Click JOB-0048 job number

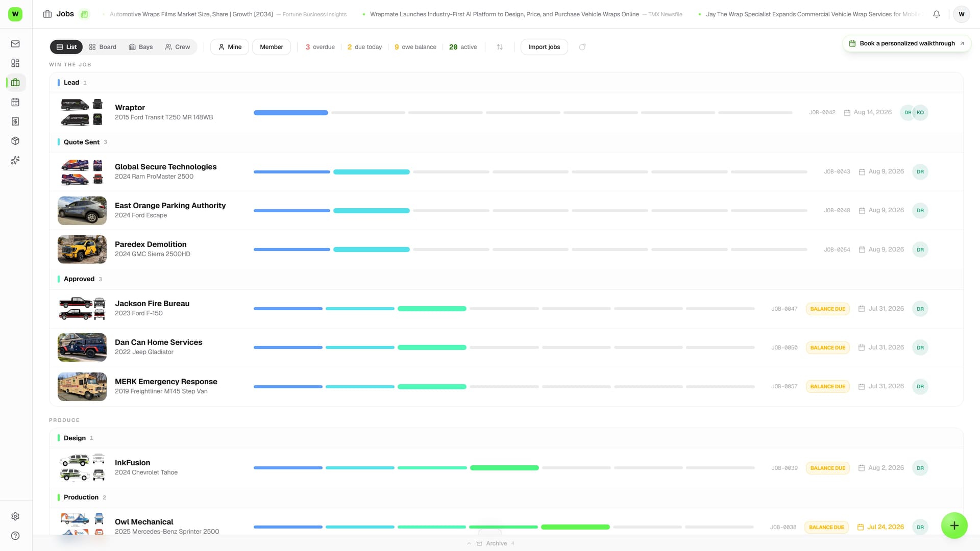pos(837,211)
